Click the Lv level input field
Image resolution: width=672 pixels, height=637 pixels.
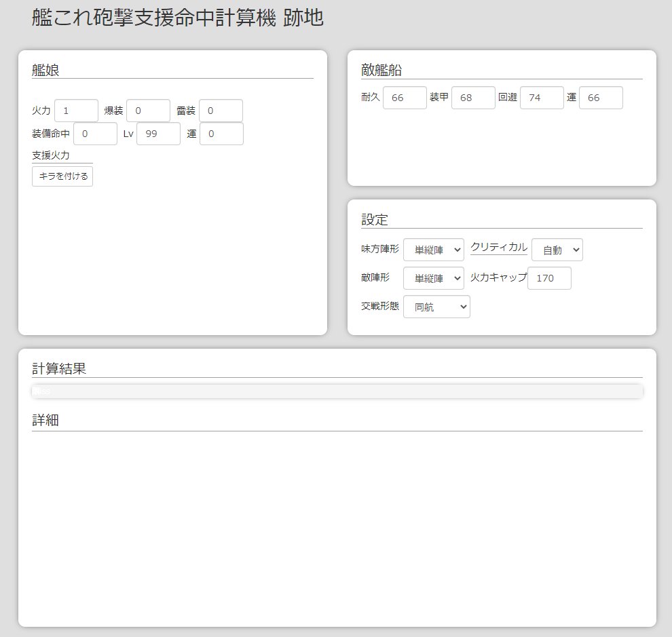pos(158,134)
